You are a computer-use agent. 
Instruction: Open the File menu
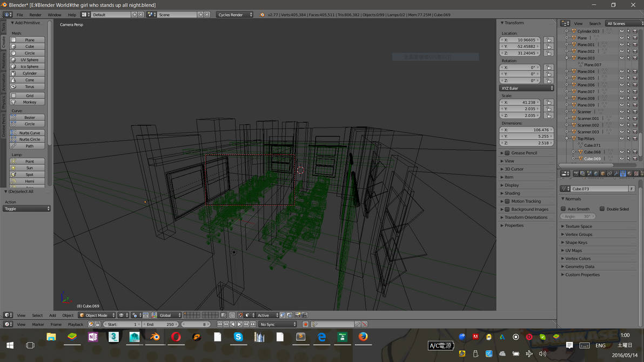click(19, 15)
